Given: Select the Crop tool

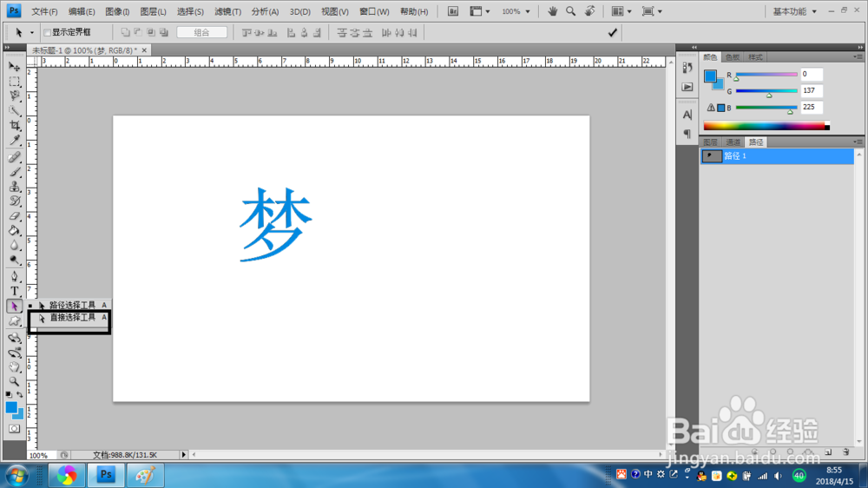Looking at the screenshot, I should pos(15,126).
